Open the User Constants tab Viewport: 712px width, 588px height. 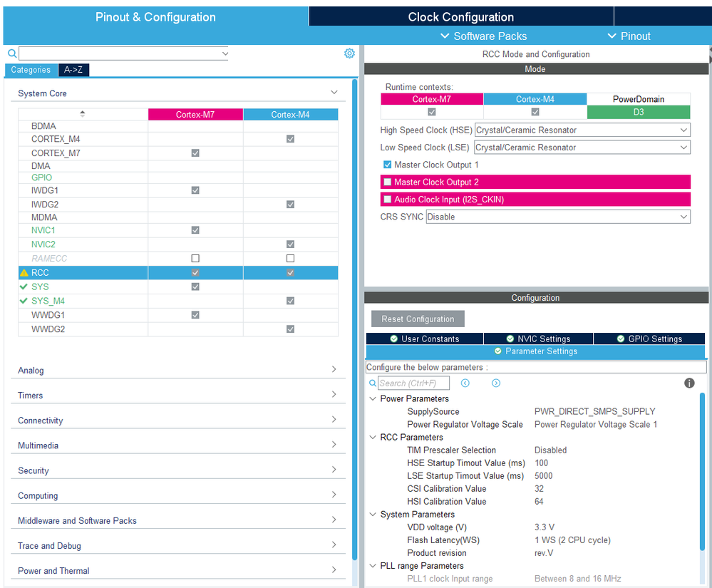[425, 339]
